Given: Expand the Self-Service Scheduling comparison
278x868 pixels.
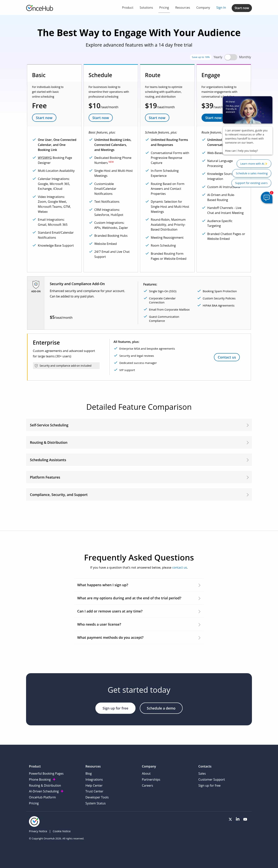Looking at the screenshot, I should point(139,425).
